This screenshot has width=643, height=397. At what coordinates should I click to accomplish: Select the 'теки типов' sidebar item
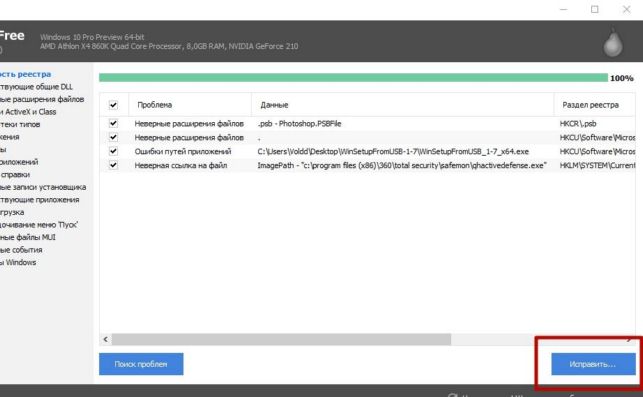pos(20,124)
